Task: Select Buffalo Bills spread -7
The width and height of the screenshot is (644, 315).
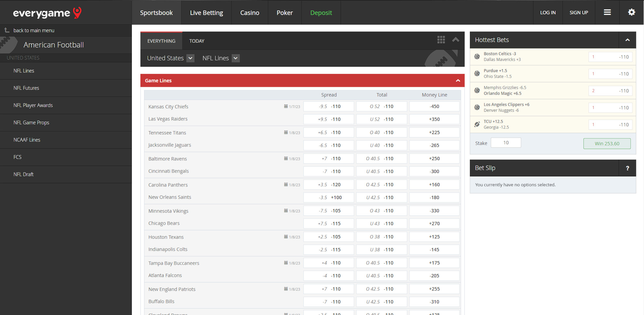Action: pyautogui.click(x=329, y=302)
